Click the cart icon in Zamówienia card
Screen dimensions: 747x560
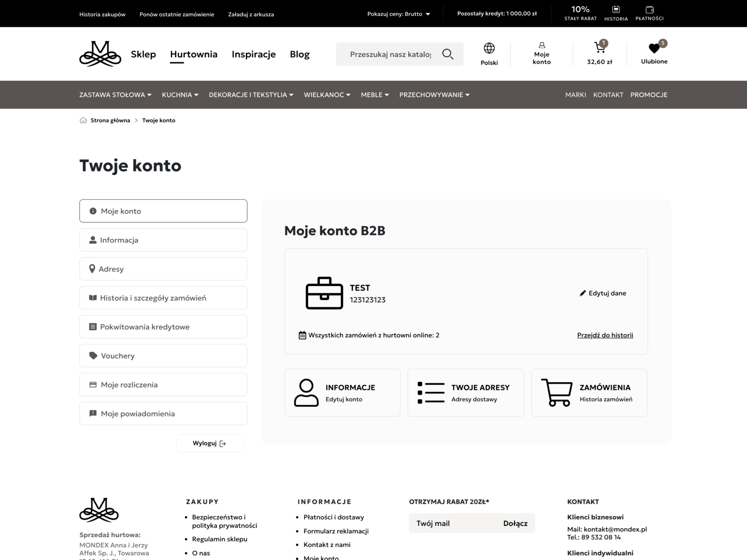tap(557, 393)
